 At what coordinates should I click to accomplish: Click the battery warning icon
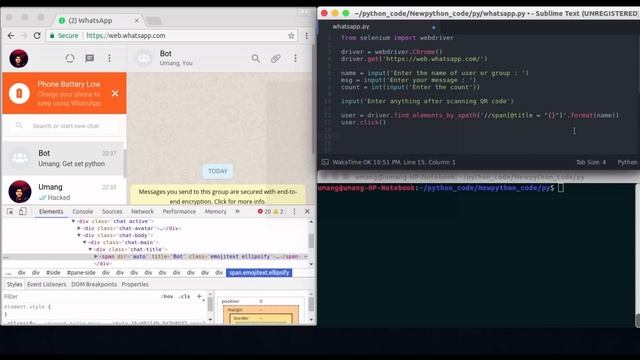click(x=19, y=93)
